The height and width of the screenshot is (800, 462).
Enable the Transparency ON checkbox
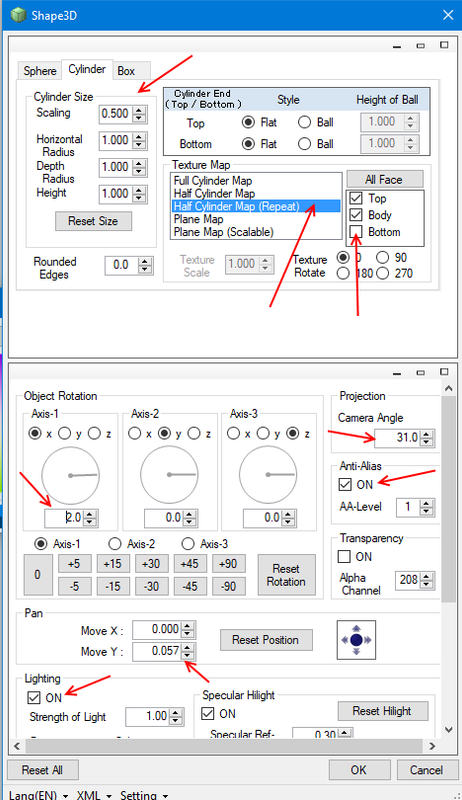click(x=345, y=556)
